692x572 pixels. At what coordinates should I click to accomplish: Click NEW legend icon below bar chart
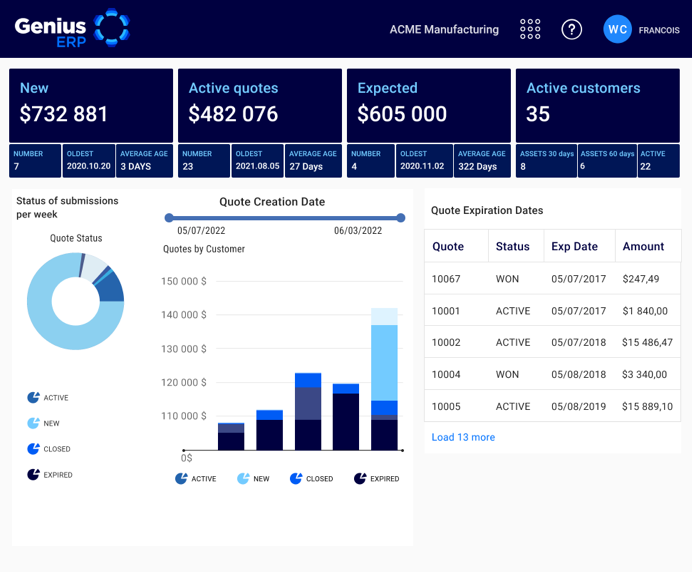point(243,478)
